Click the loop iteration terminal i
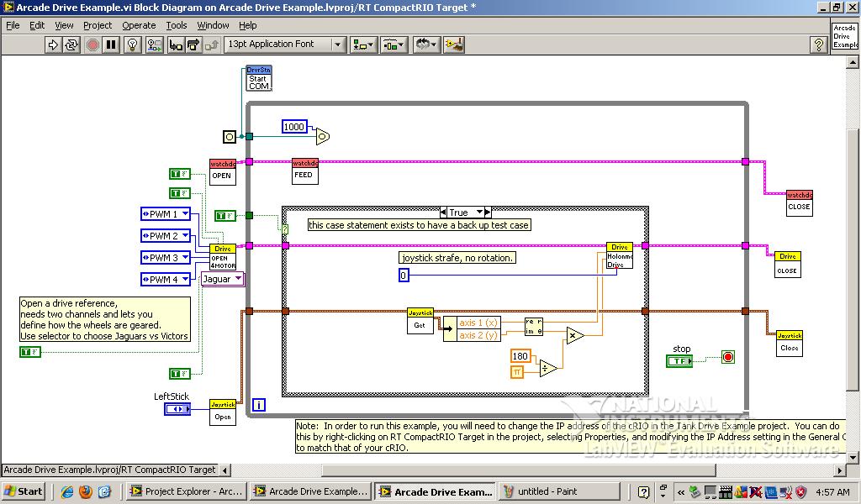The width and height of the screenshot is (861, 504). click(259, 405)
